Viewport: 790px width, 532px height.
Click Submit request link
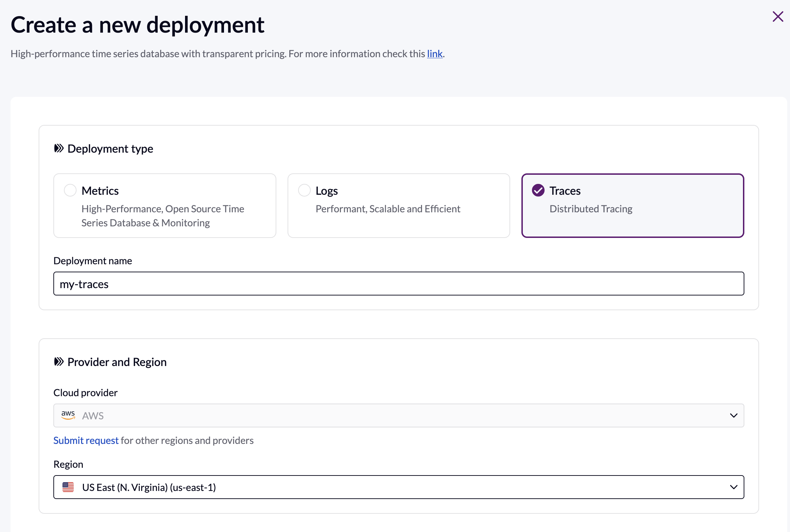tap(86, 440)
